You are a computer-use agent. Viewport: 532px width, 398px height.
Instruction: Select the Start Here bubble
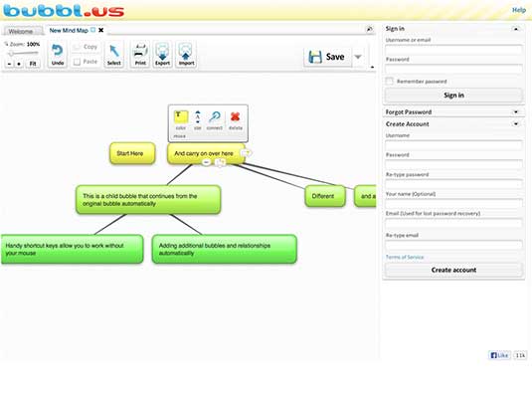[132, 153]
